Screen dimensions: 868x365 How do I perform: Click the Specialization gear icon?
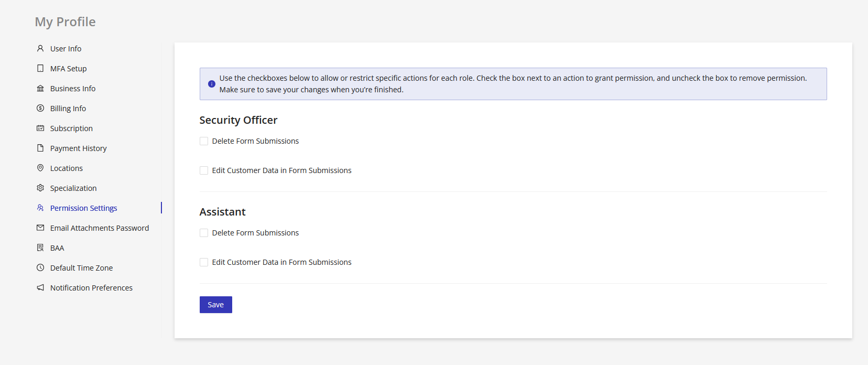(40, 188)
